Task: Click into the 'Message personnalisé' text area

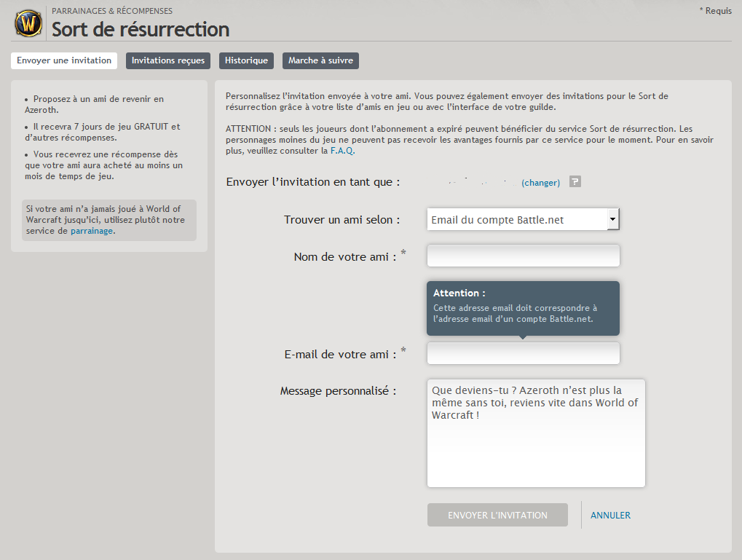Action: [536, 433]
